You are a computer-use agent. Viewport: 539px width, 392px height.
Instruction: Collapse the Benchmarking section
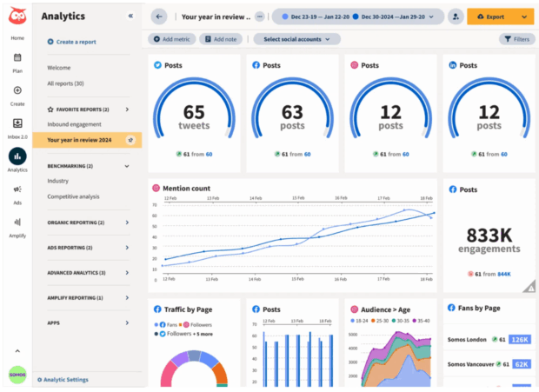[127, 166]
